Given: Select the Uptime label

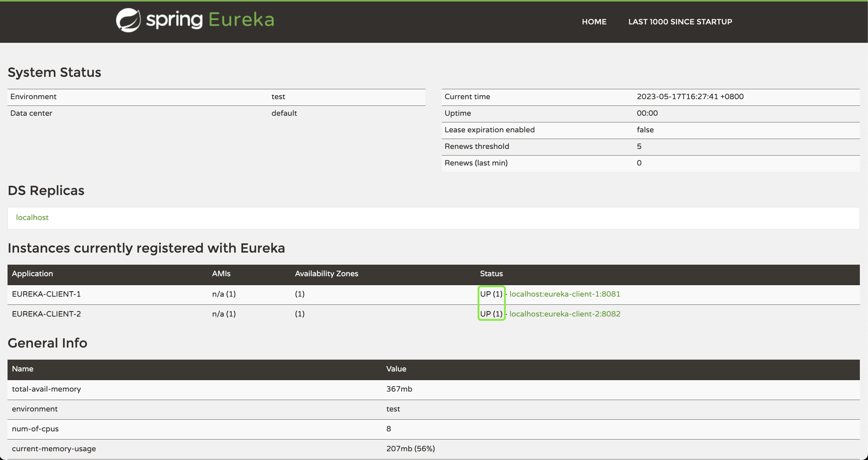Looking at the screenshot, I should click(x=458, y=113).
